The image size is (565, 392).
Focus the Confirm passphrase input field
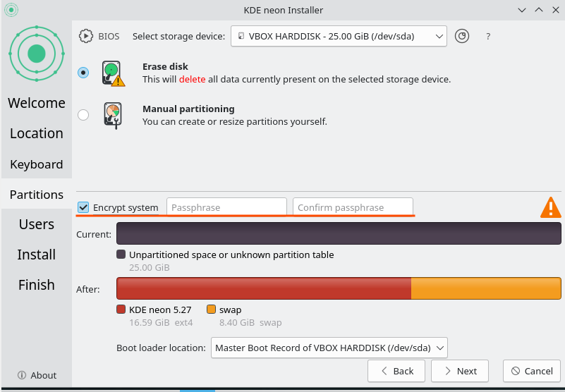(353, 207)
